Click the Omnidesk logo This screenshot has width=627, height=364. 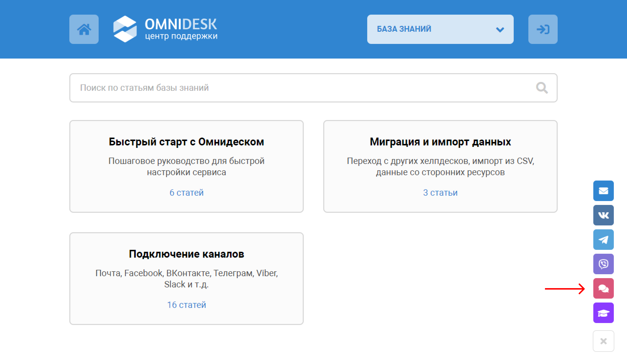tap(165, 29)
